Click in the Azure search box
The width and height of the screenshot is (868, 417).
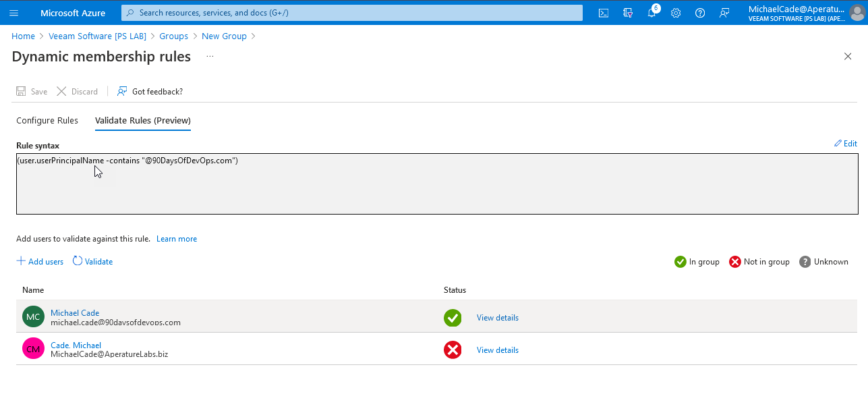pyautogui.click(x=351, y=13)
